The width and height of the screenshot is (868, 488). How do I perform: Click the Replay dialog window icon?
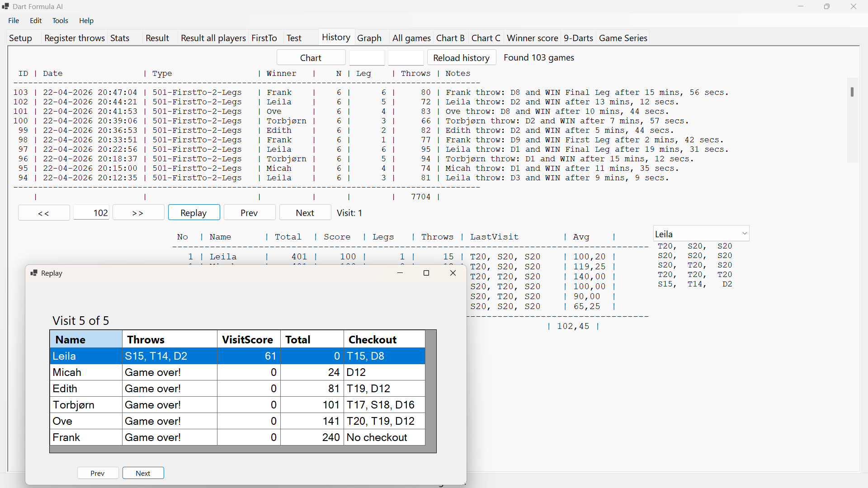[x=34, y=273]
